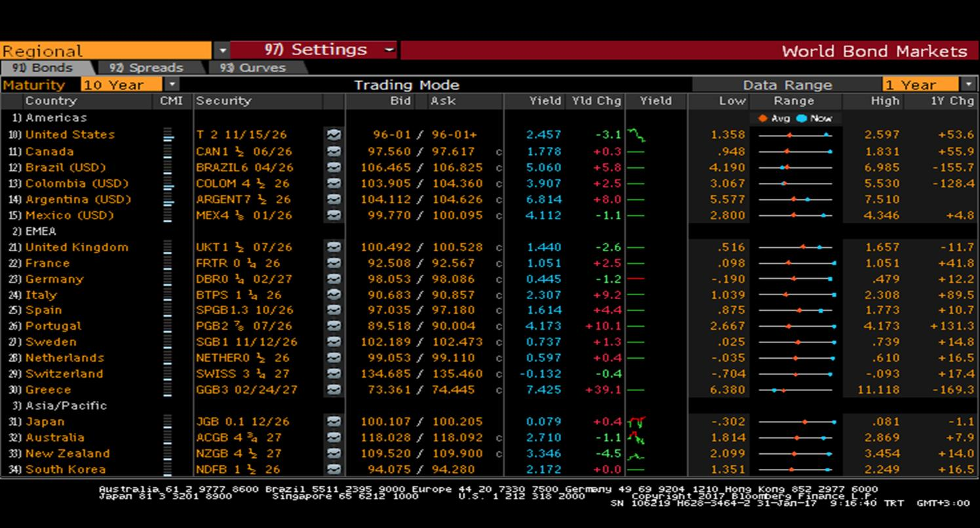
Task: Switch to the 93) Curves tab
Action: (x=253, y=68)
